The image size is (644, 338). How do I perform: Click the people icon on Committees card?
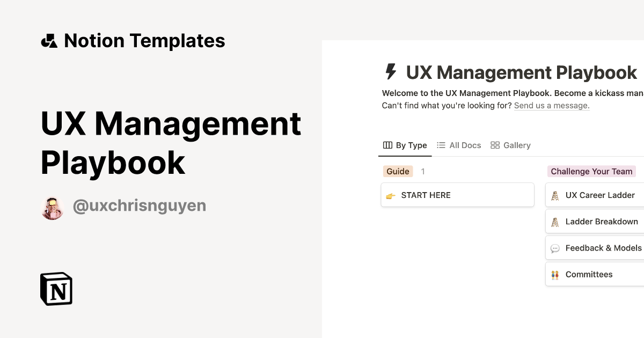click(555, 274)
